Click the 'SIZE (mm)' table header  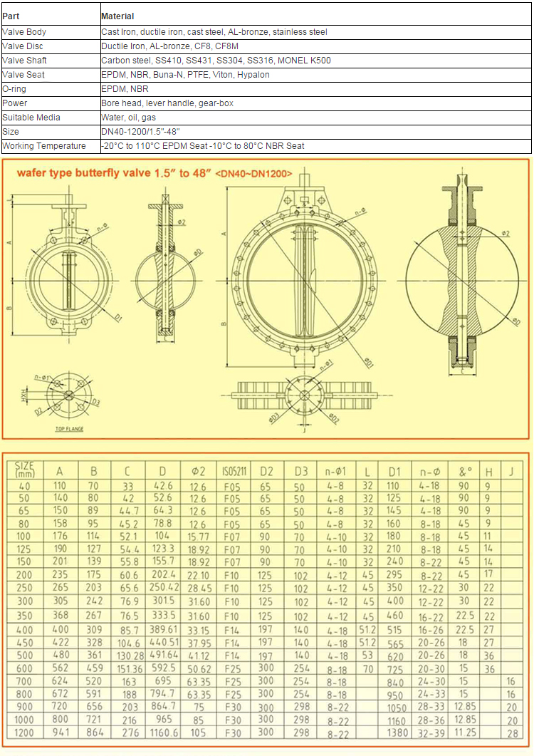click(x=25, y=470)
